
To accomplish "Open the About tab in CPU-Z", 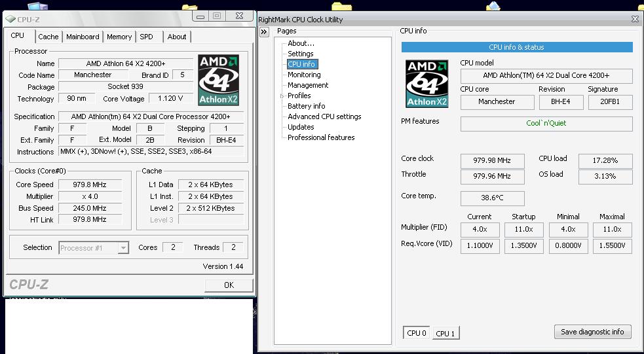I will [177, 37].
